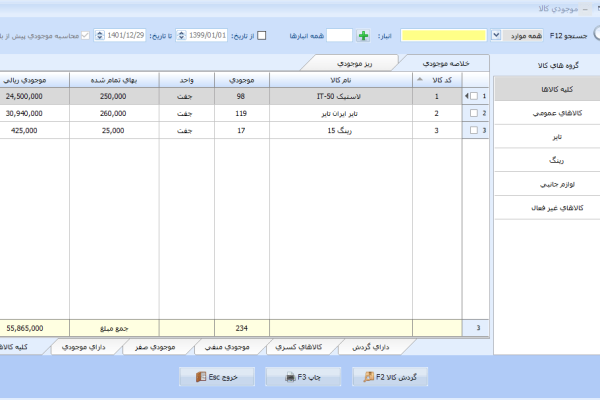Open the همه موارد search dropdown
600x400 pixels.
coord(496,36)
